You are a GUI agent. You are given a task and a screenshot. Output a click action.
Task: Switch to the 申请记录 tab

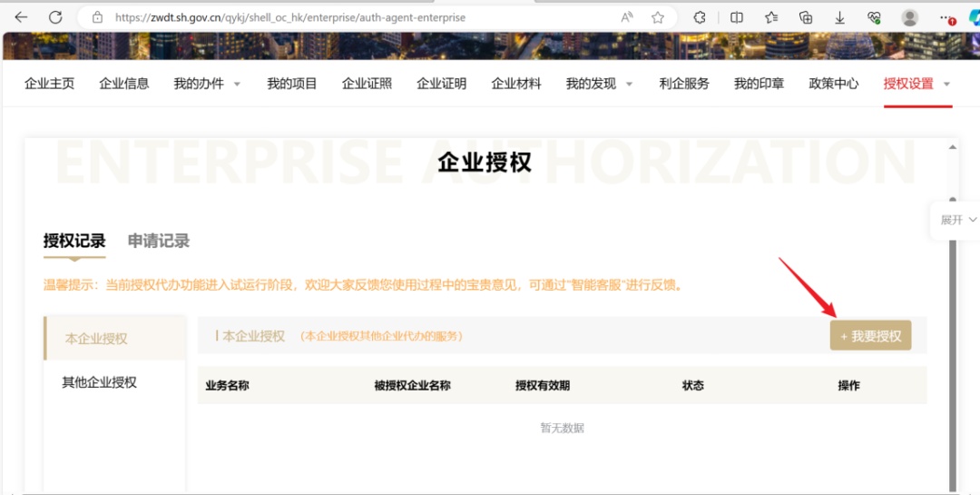tap(159, 241)
